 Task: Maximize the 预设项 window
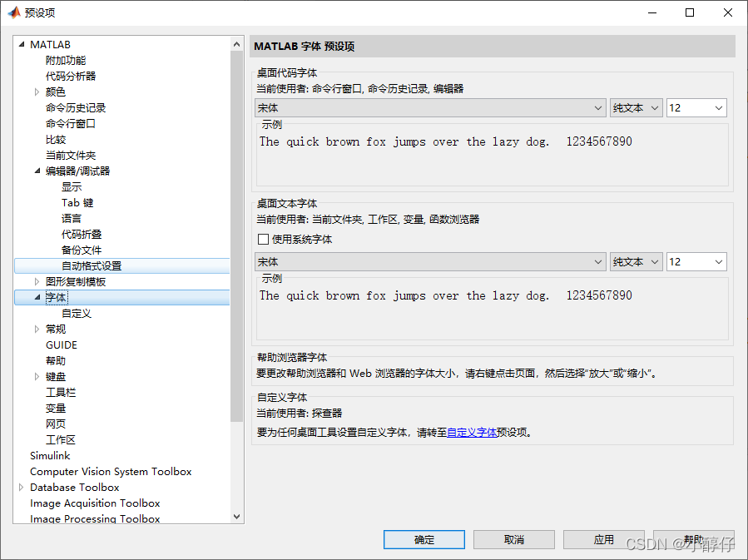point(690,12)
